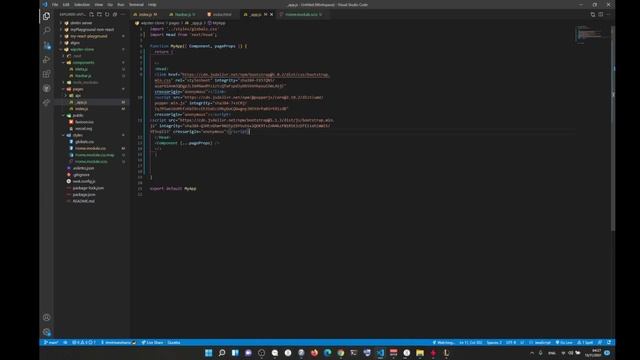Open favicon.ico in the file tree
The height and width of the screenshot is (360, 640).
pos(84,122)
